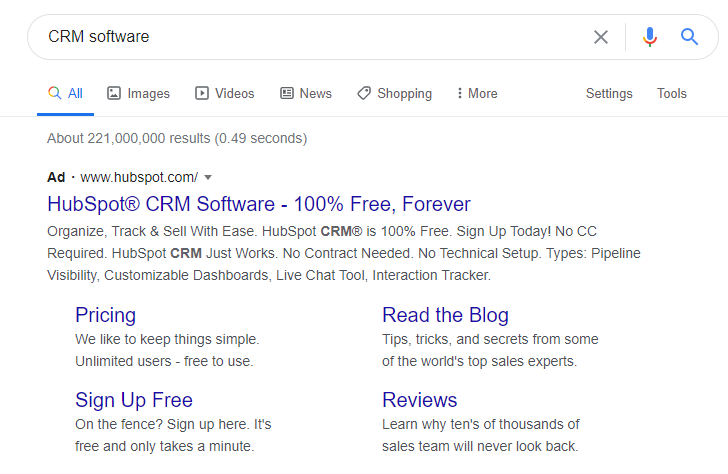This screenshot has height=474, width=728.
Task: Open the three-dot More icon
Action: click(x=459, y=93)
